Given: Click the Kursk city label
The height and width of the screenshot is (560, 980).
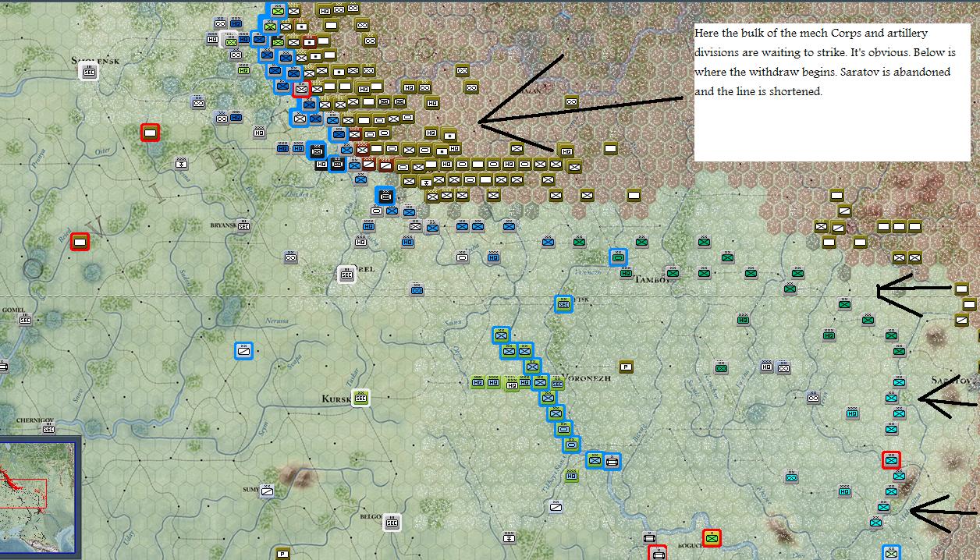Looking at the screenshot, I should (336, 399).
